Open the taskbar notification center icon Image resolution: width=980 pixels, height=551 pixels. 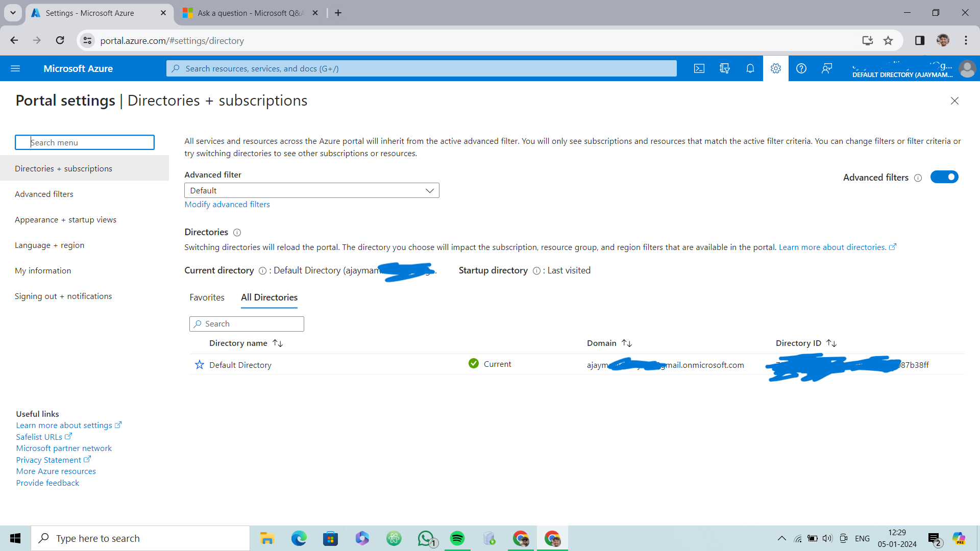click(x=935, y=539)
